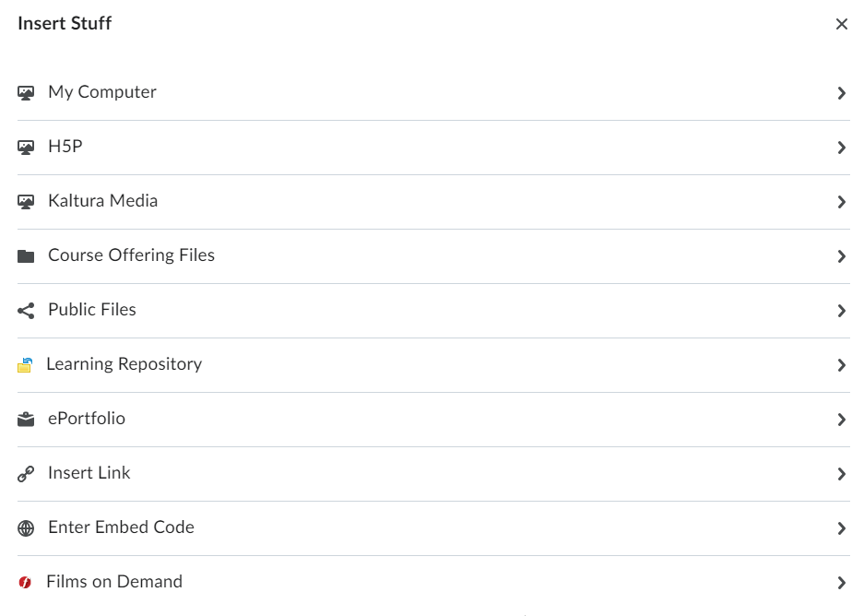Click the H5P media icon
Screen dimensions: 864x616
point(26,148)
